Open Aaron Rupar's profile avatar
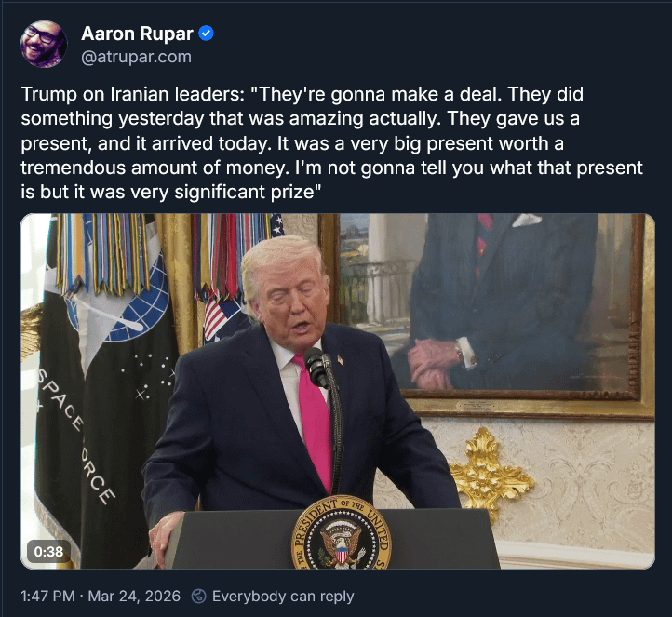The width and height of the screenshot is (672, 617). pyautogui.click(x=44, y=44)
